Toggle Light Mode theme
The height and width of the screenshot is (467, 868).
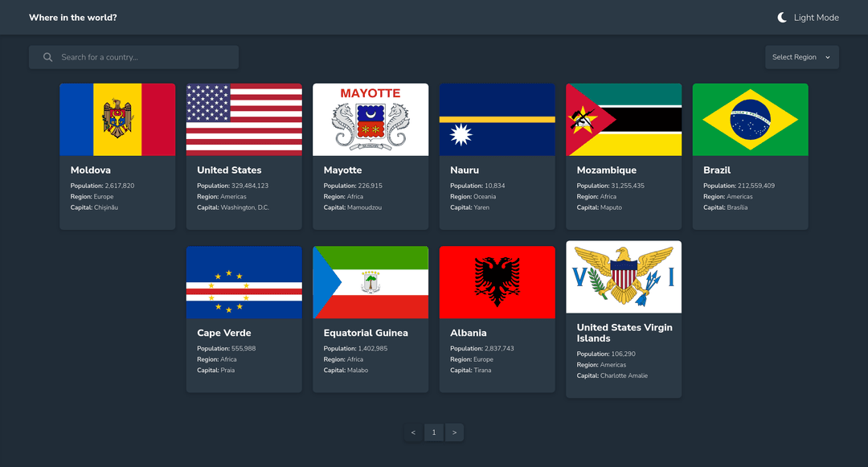(x=809, y=18)
